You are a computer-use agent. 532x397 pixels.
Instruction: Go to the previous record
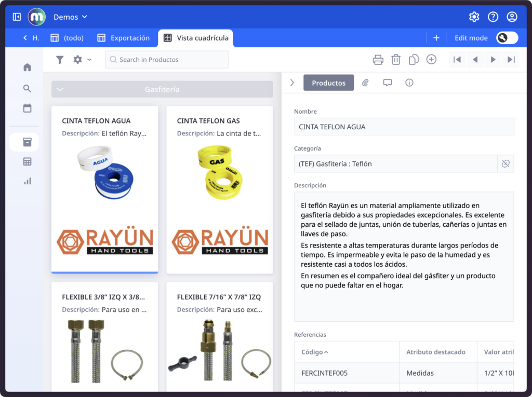point(475,60)
